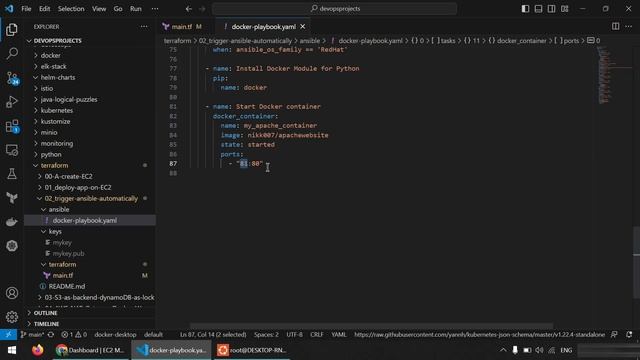The height and width of the screenshot is (360, 640).
Task: Go forward with the navigation arrow
Action: point(202,9)
